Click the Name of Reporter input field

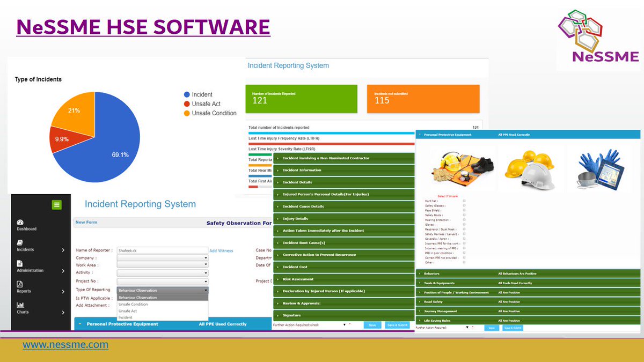click(x=163, y=250)
